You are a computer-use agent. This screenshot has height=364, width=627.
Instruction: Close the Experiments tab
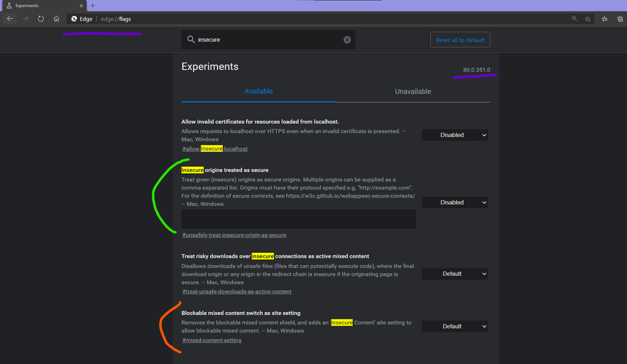pyautogui.click(x=81, y=6)
